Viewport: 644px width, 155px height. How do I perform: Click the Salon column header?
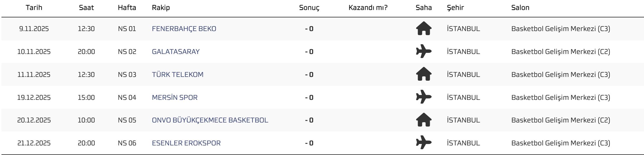point(520,8)
